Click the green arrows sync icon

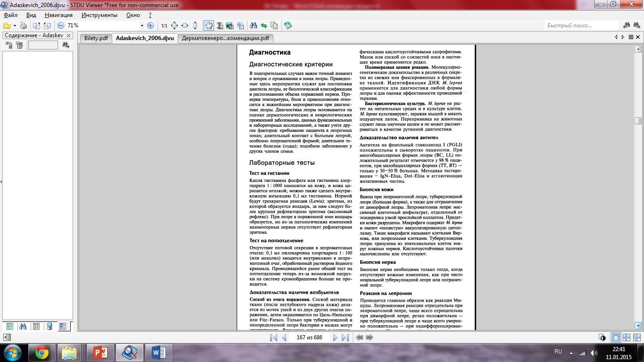point(264,25)
